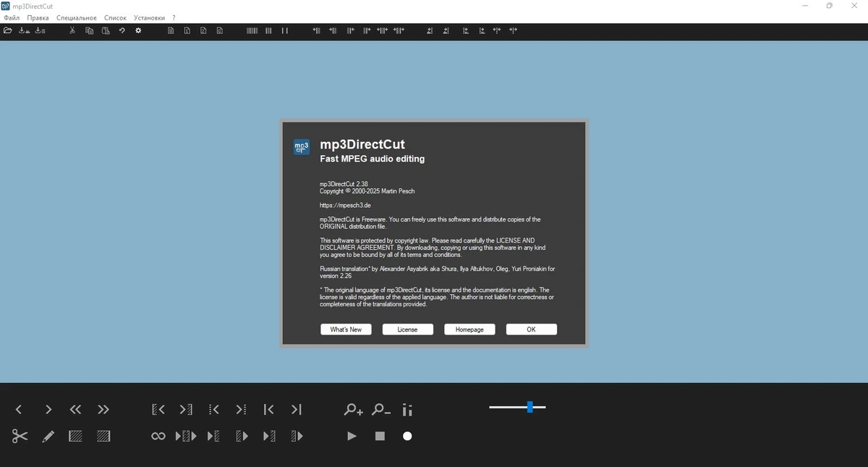Click the License button
This screenshot has width=868, height=467.
(408, 329)
